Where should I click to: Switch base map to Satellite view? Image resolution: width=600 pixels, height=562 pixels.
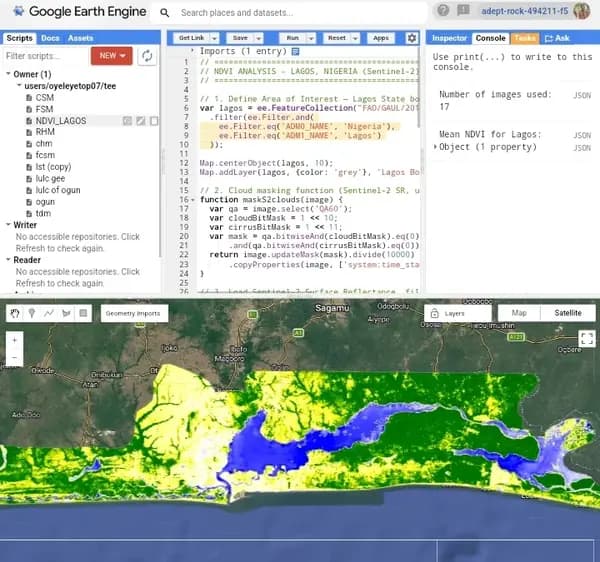tap(568, 313)
